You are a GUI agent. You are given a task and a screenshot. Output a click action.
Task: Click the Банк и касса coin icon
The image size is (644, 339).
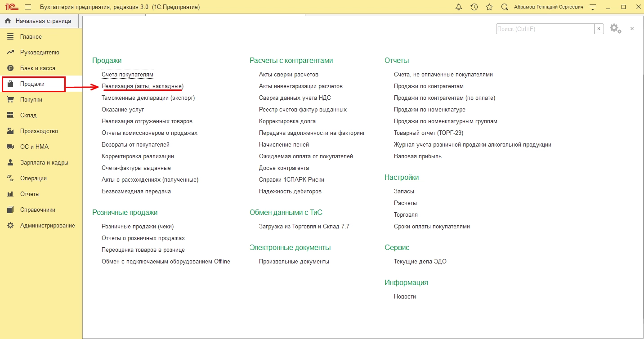10,68
